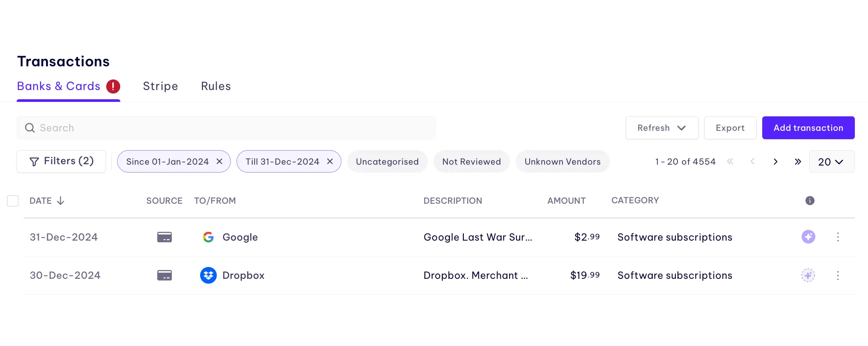Click the Search transactions input field

(x=226, y=128)
